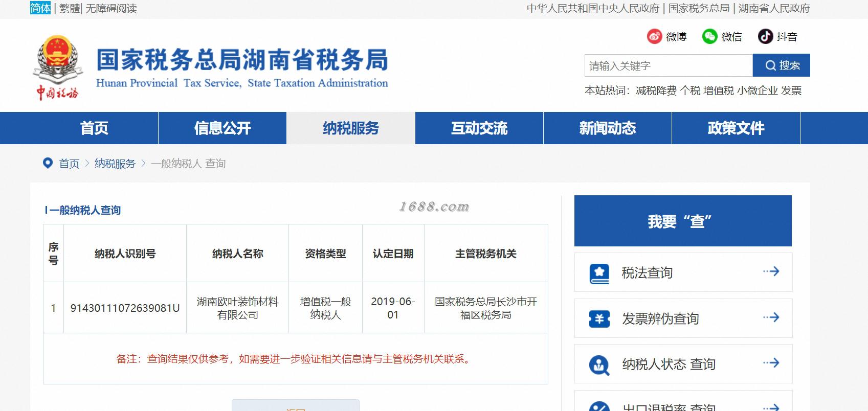
Task: Switch to 简体 language
Action: [x=40, y=8]
